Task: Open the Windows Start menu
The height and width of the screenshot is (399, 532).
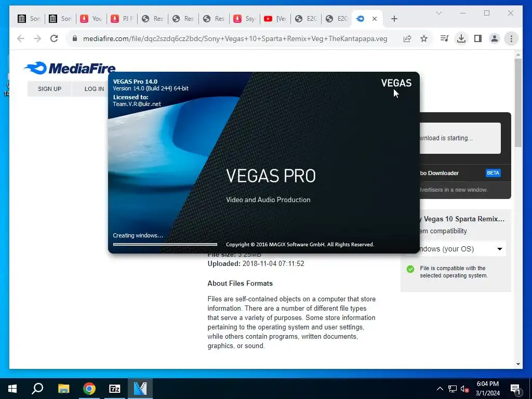Action: pyautogui.click(x=12, y=389)
